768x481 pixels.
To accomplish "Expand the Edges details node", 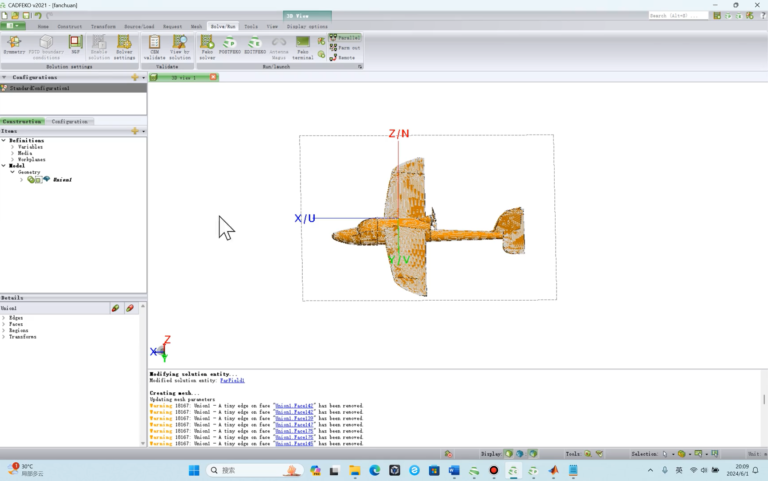I will [x=4, y=318].
